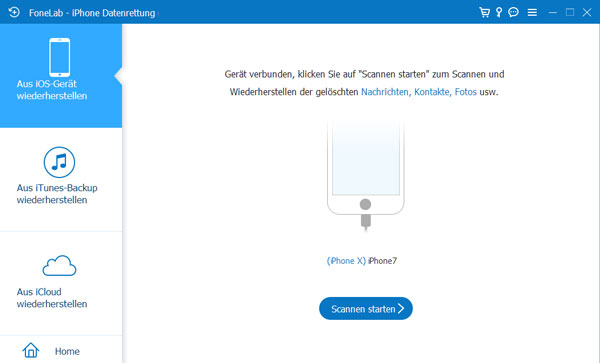Switch to Aus iOS-Gerät wiederherstellen tab
Screen dimensions: 600x363
click(61, 75)
